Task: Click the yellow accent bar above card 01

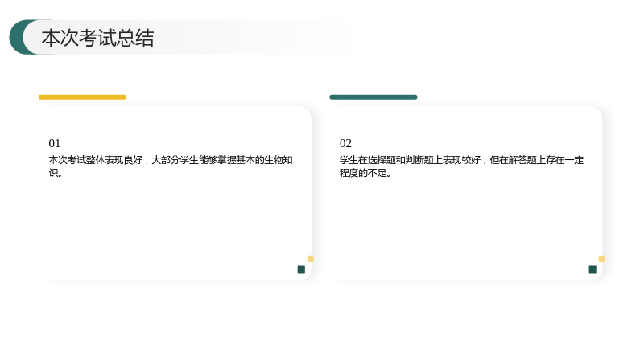Action: tap(82, 97)
